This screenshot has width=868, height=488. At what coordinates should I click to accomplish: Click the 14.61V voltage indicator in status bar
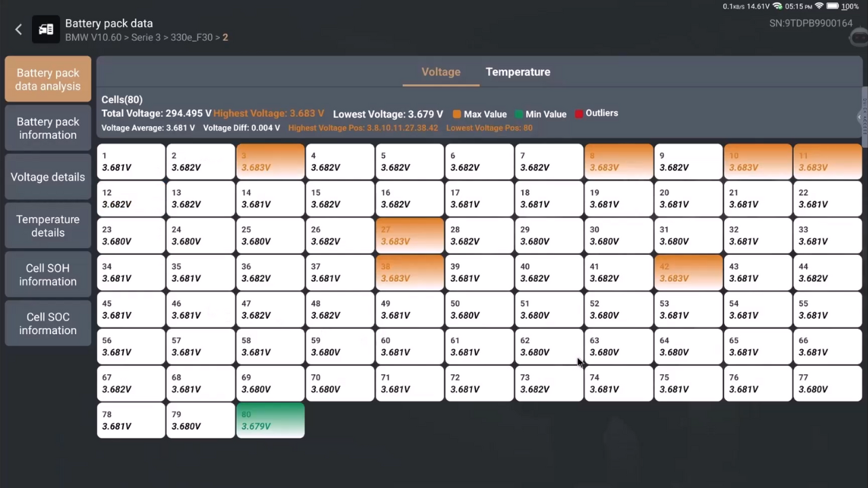coord(758,6)
